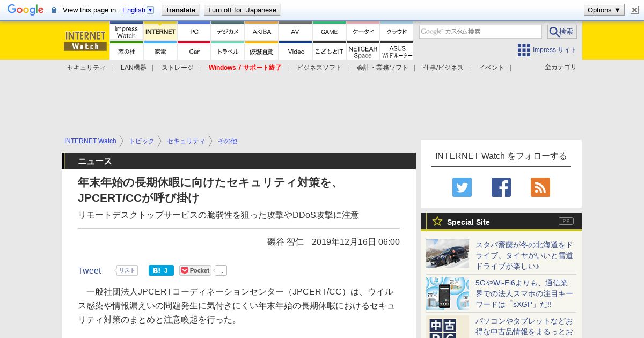Click the magnifier 検索 button
The image size is (644, 338).
(562, 32)
